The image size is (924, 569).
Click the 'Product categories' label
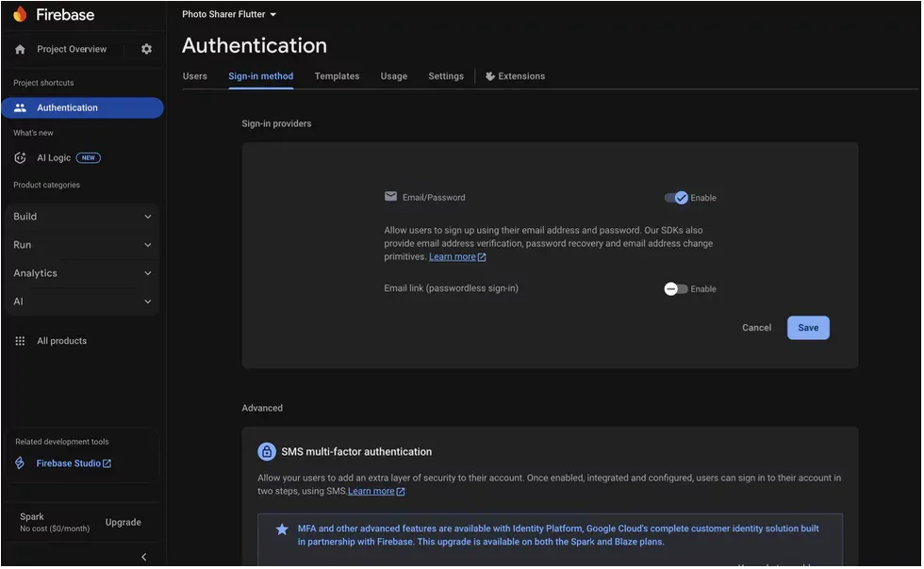[x=46, y=185]
